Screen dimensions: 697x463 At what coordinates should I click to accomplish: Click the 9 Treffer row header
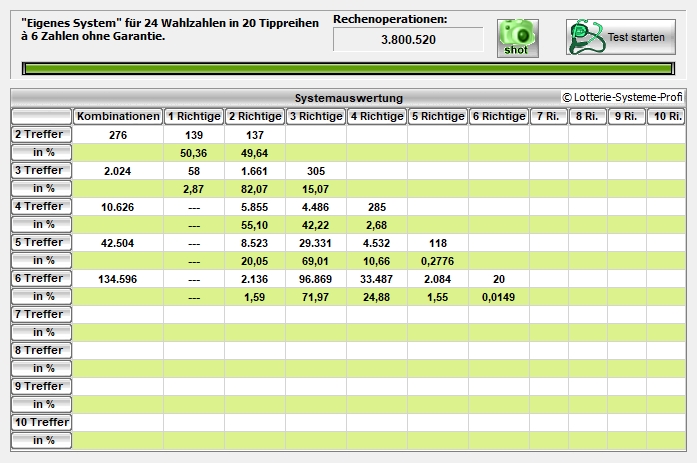41,386
